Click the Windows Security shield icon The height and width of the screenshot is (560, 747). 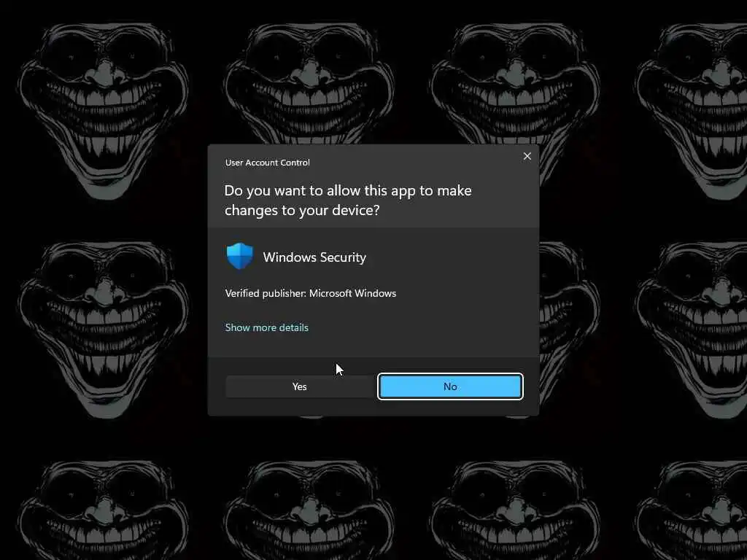[x=239, y=256]
